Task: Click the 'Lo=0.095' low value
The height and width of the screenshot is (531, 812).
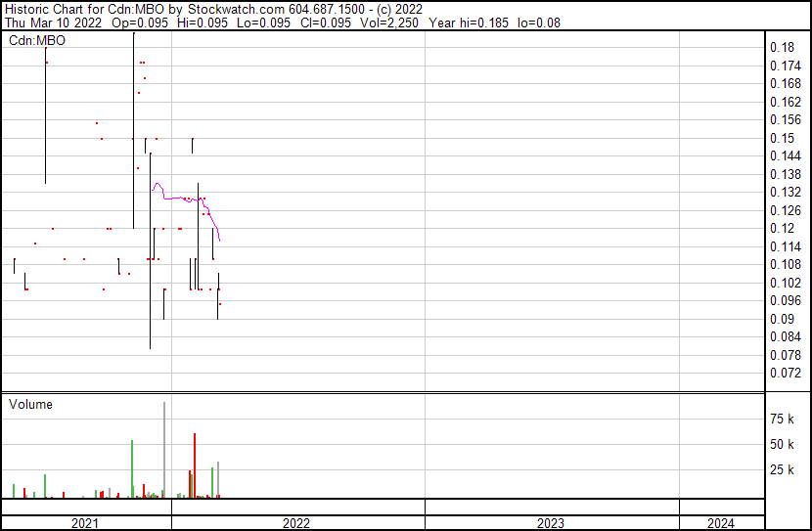Action: [263, 22]
